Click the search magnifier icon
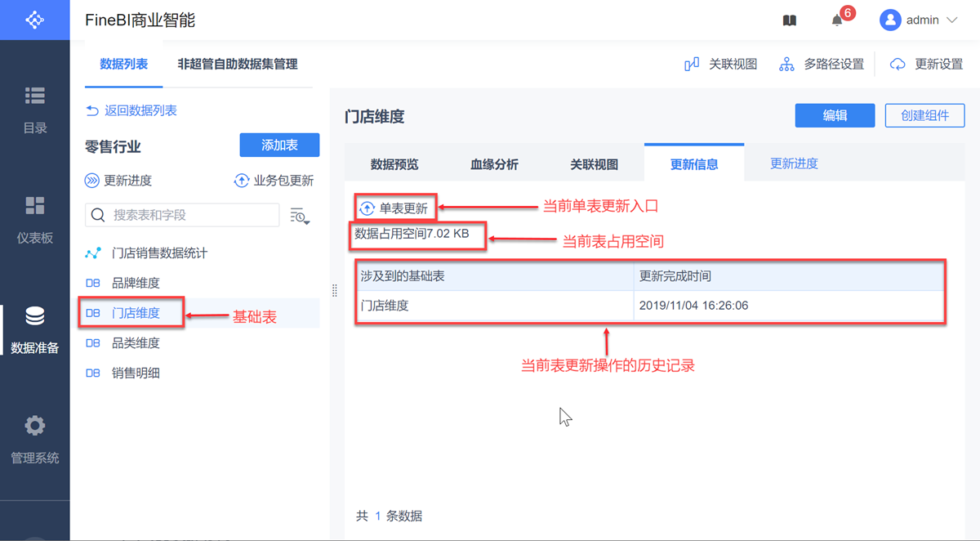980x541 pixels. tap(98, 215)
